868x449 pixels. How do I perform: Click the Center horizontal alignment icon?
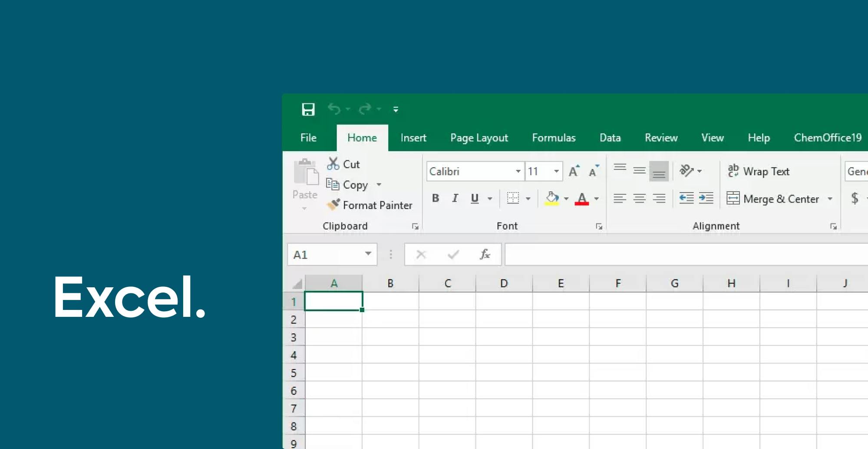[x=639, y=199]
